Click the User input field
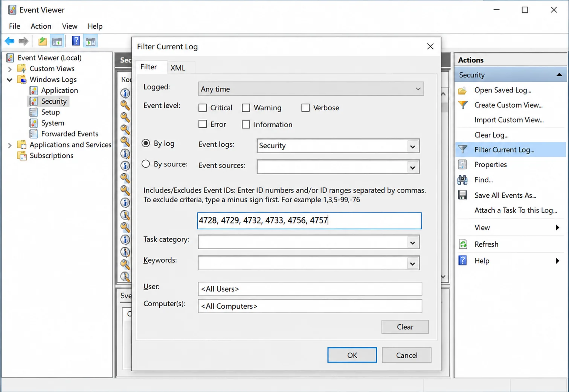Viewport: 569px width, 392px height. [310, 289]
